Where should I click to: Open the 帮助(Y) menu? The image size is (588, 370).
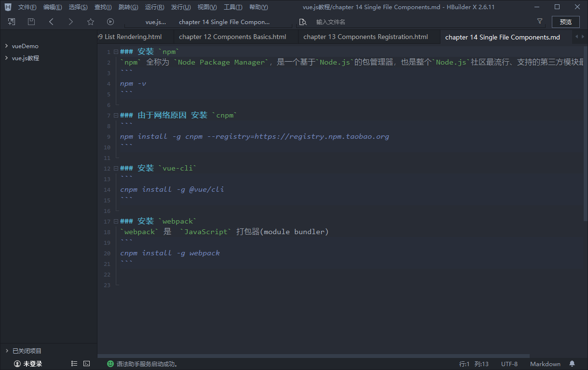click(259, 7)
